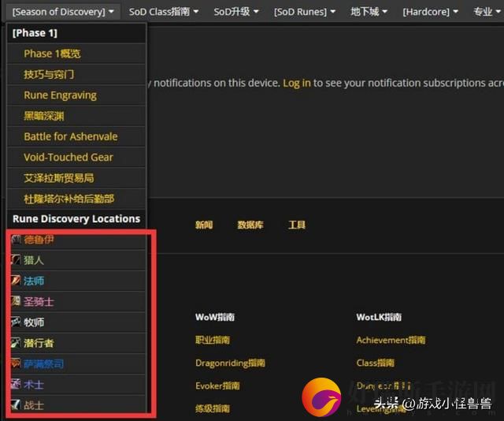Open the 练级指南 link

tap(213, 408)
